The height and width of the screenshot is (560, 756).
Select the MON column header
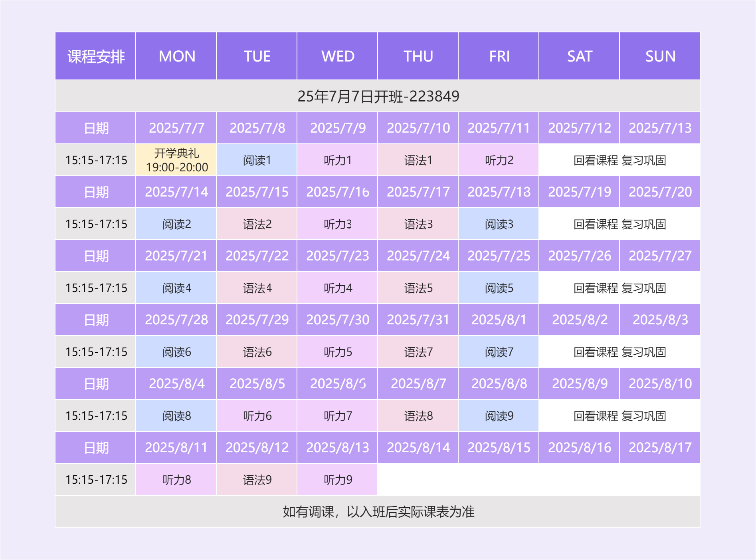pos(176,56)
